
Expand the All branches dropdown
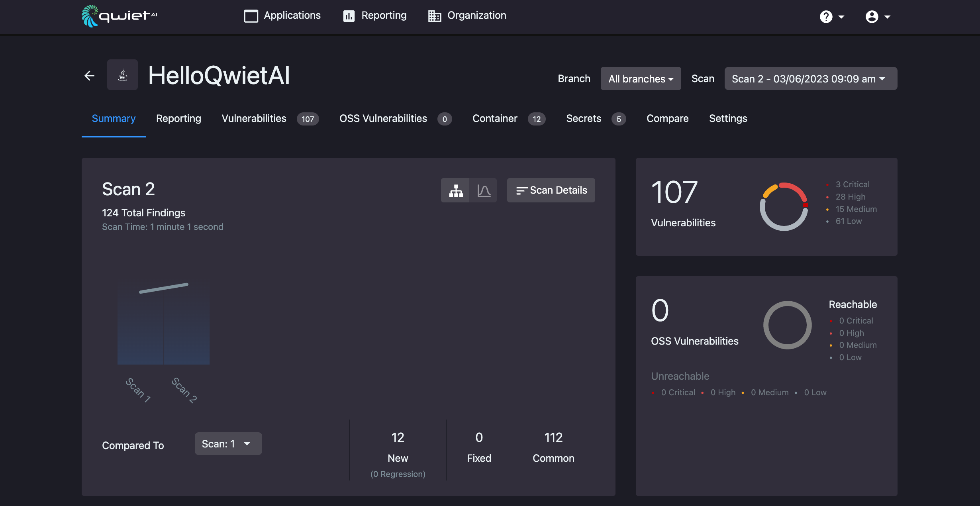pos(641,78)
